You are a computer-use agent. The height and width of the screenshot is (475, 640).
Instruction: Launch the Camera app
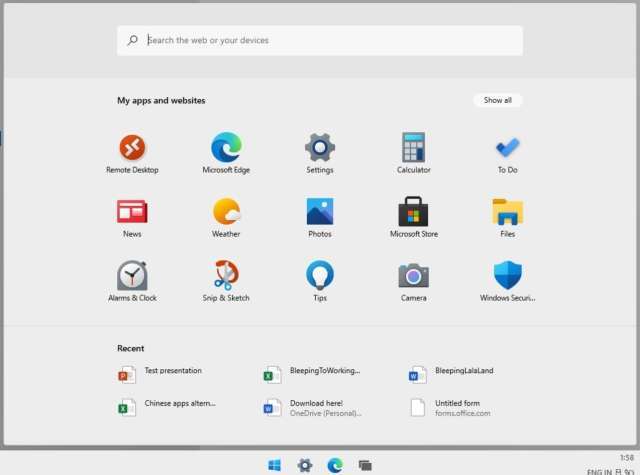click(413, 282)
